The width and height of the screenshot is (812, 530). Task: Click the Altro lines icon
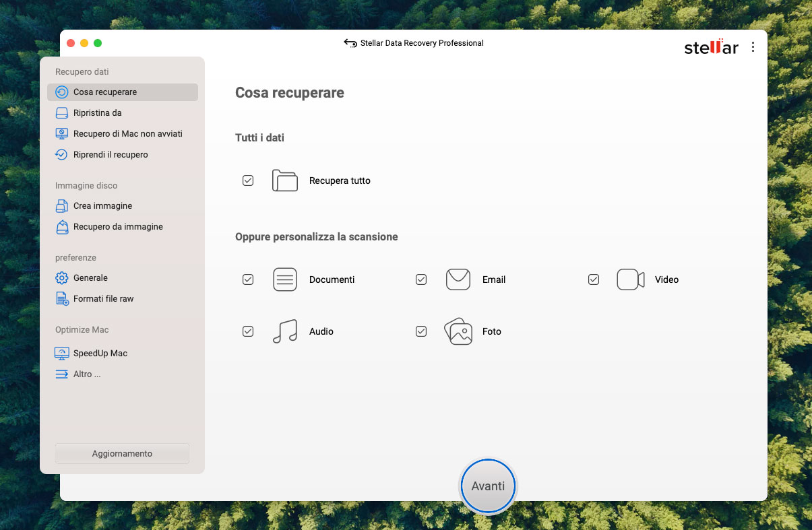coord(62,374)
